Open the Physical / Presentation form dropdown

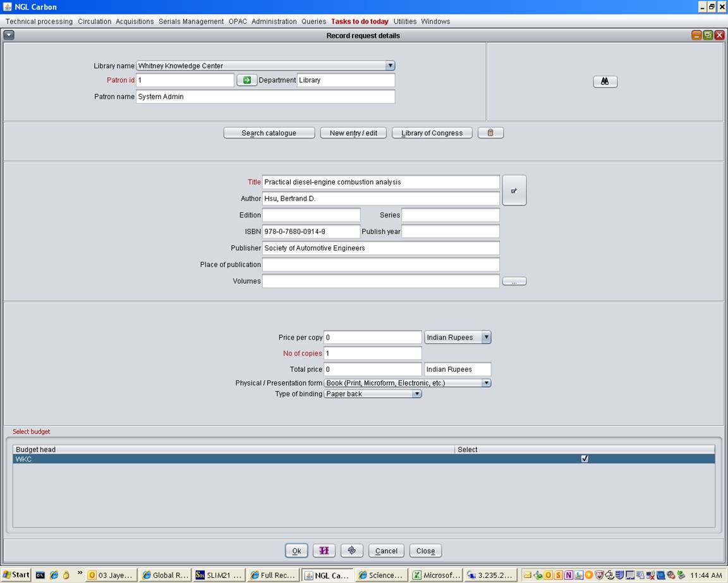(x=486, y=383)
